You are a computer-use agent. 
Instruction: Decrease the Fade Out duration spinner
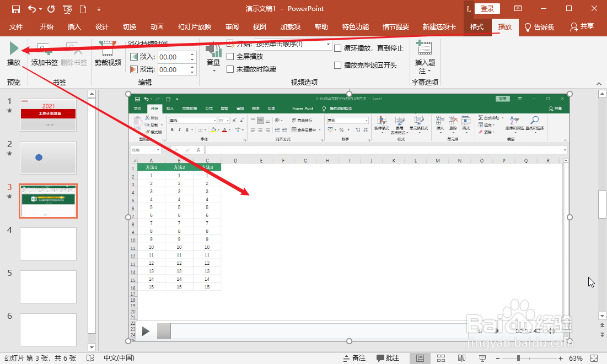(192, 73)
